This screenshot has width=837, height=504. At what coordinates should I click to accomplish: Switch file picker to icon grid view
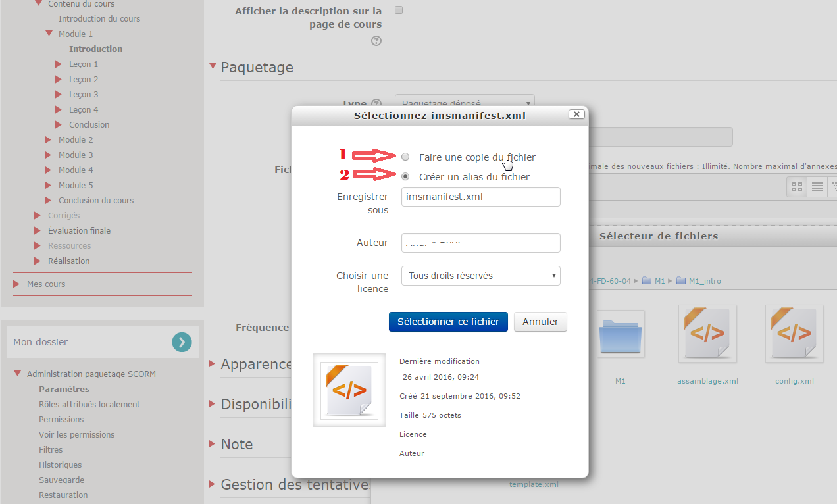click(797, 187)
